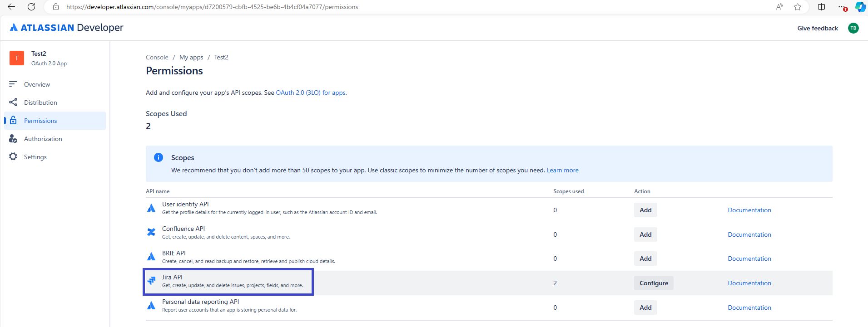Click the Atlassian Developer logo
This screenshot has height=327, width=868.
[66, 28]
